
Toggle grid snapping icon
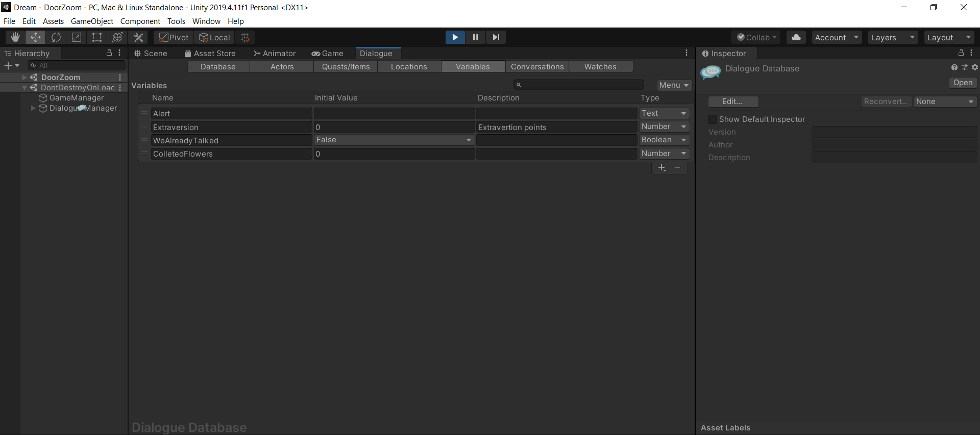(245, 37)
